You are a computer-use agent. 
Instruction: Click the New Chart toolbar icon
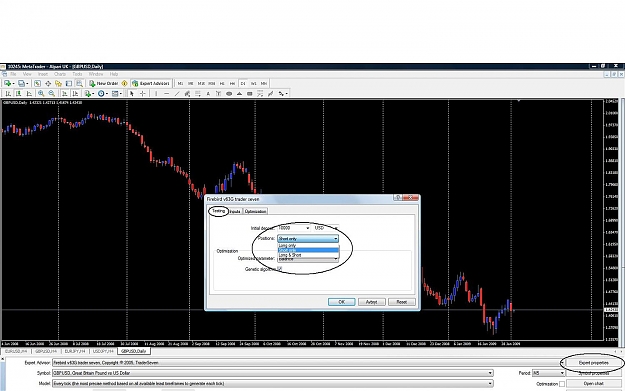(x=8, y=83)
